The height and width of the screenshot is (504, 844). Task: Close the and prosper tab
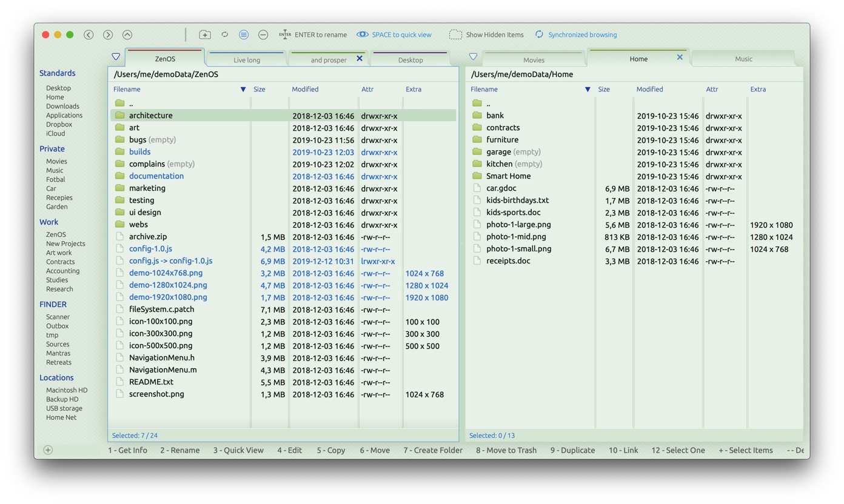(x=360, y=59)
